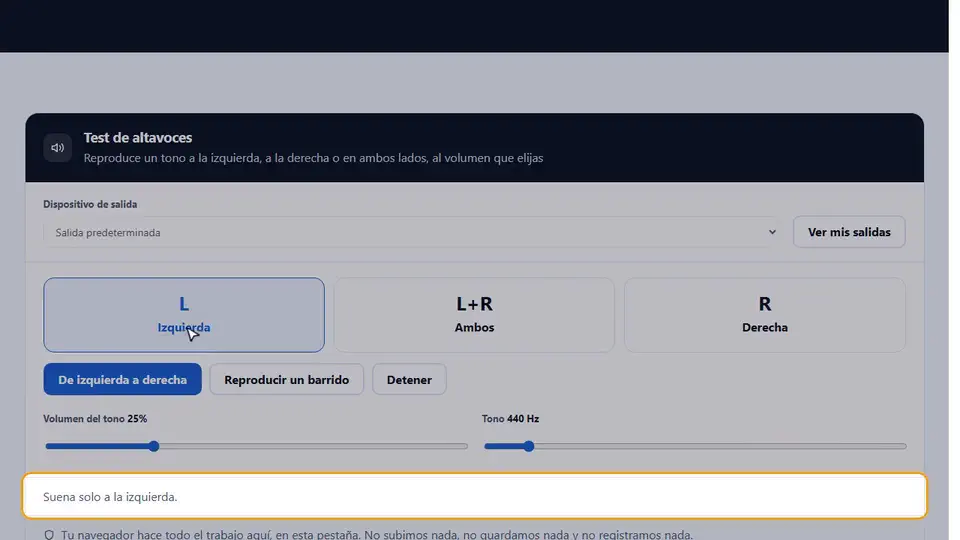Screen dimensions: 960x540
Task: Select the L Izquierda channel
Action: click(184, 315)
